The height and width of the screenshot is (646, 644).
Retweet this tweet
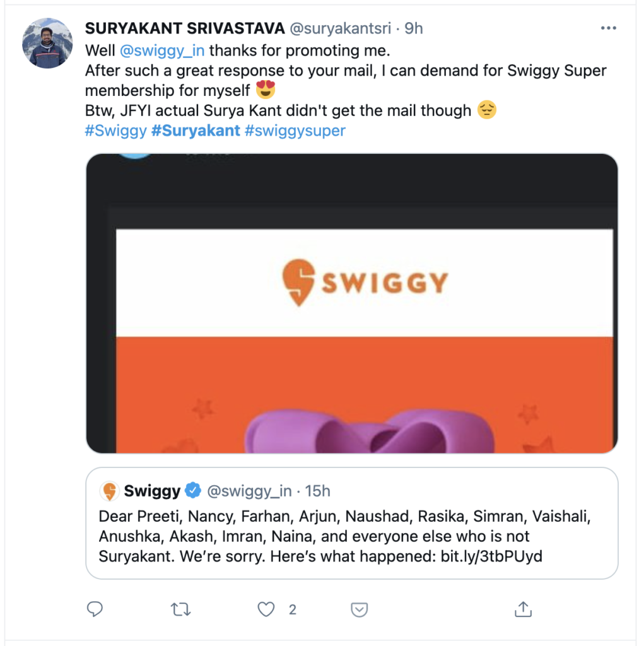tap(180, 609)
